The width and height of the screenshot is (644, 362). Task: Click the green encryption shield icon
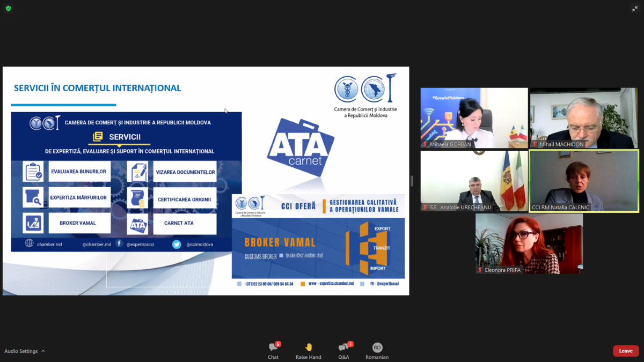[x=9, y=9]
